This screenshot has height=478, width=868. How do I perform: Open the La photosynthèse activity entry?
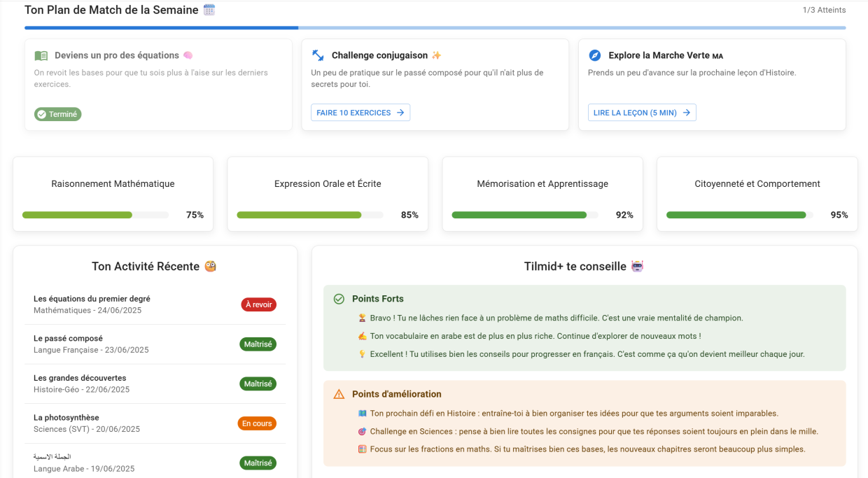pyautogui.click(x=66, y=418)
